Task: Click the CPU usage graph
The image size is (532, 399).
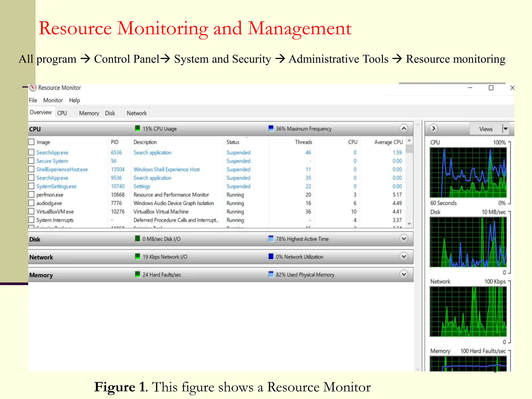Action: (x=468, y=172)
